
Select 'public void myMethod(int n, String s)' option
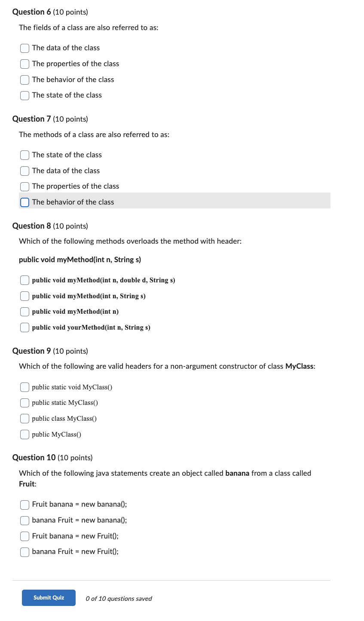[x=24, y=296]
